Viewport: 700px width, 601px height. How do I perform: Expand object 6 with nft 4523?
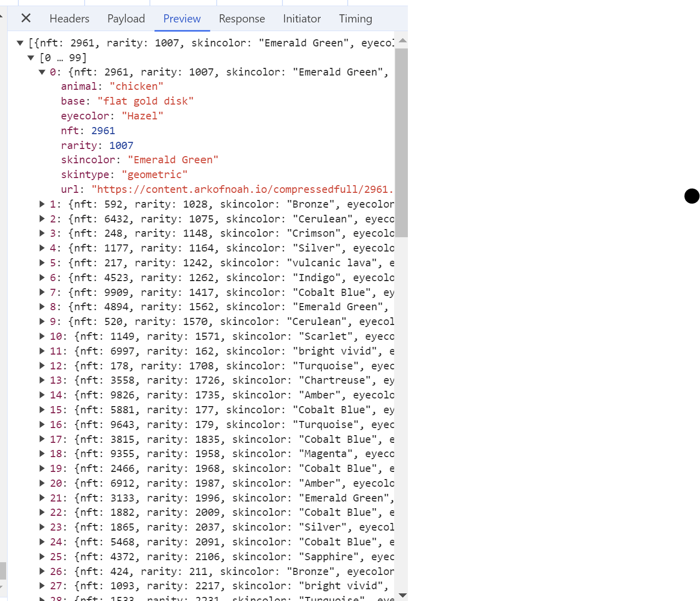coord(42,278)
